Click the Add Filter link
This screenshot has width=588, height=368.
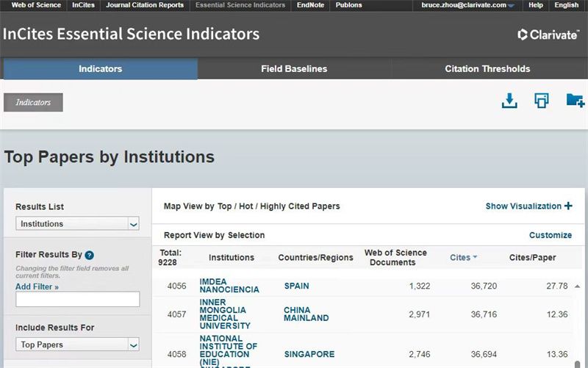point(37,286)
